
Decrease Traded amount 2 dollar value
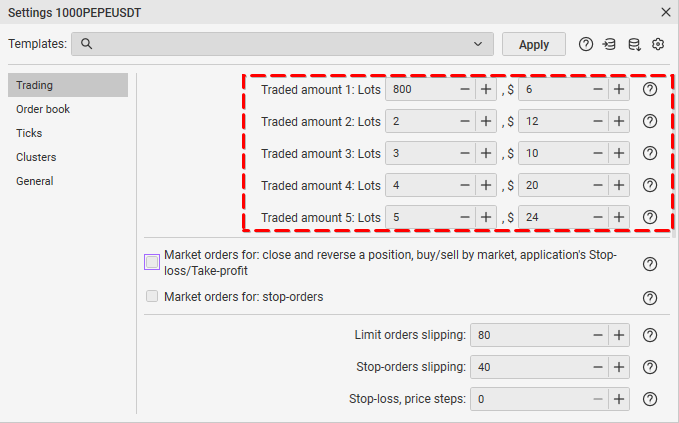pos(598,121)
